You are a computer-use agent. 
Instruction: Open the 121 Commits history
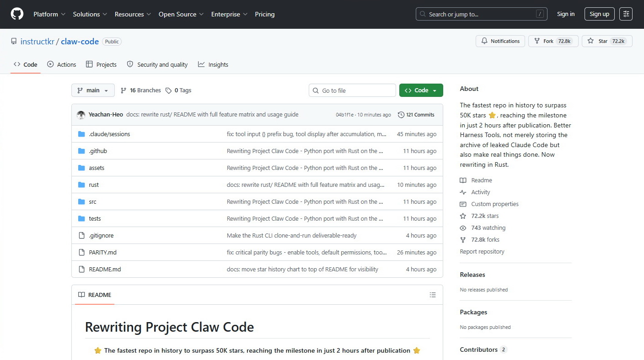(x=416, y=115)
